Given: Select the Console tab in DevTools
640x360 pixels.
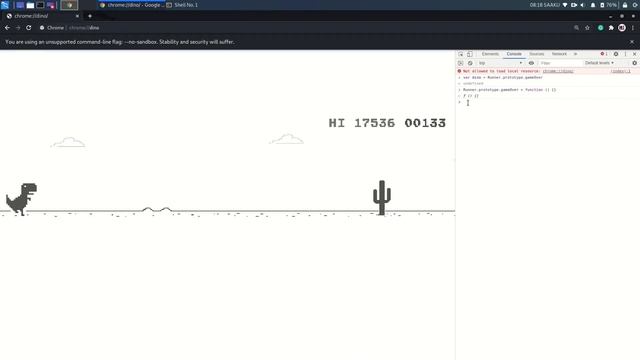Looking at the screenshot, I should (514, 54).
